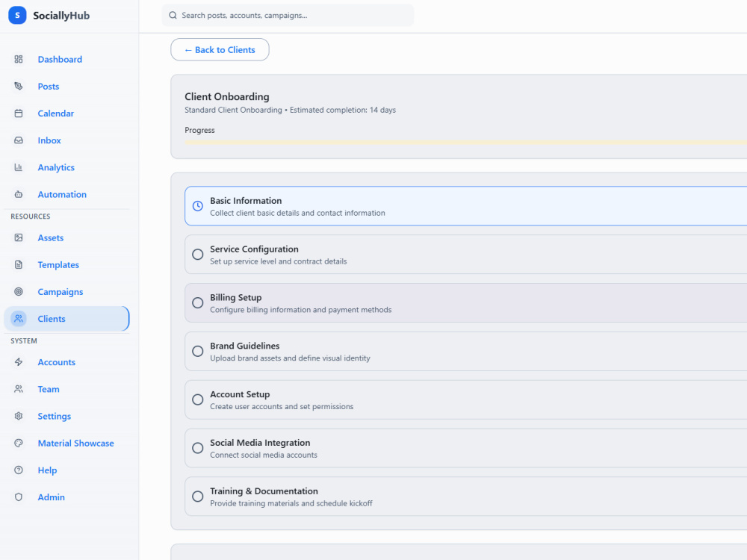Click the Posts pen icon
The height and width of the screenshot is (560, 747).
[x=19, y=86]
